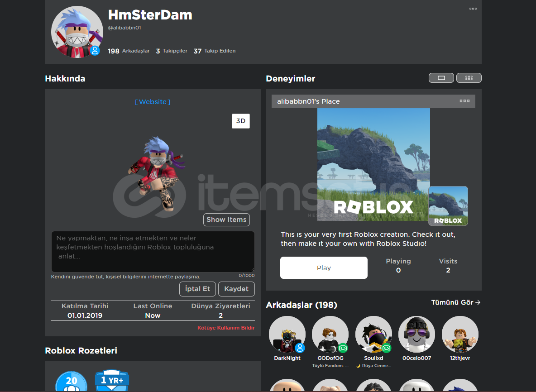Click the Show Items button
The image size is (536, 392).
[226, 220]
